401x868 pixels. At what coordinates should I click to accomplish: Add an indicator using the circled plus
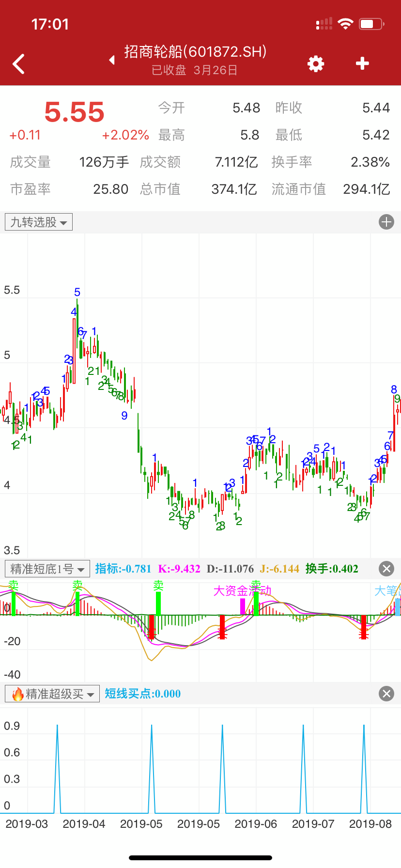tap(386, 222)
